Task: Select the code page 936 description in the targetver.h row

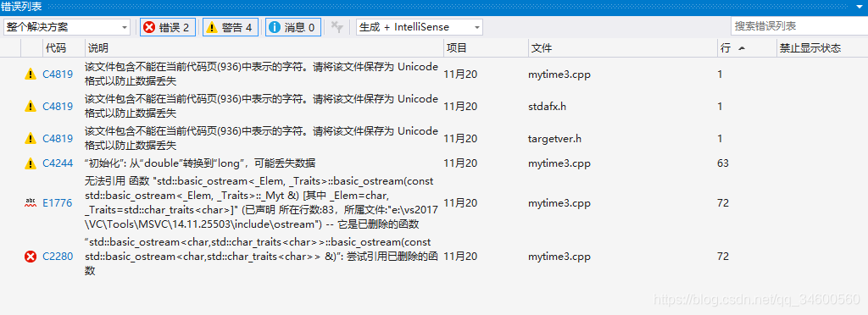Action: point(261,138)
